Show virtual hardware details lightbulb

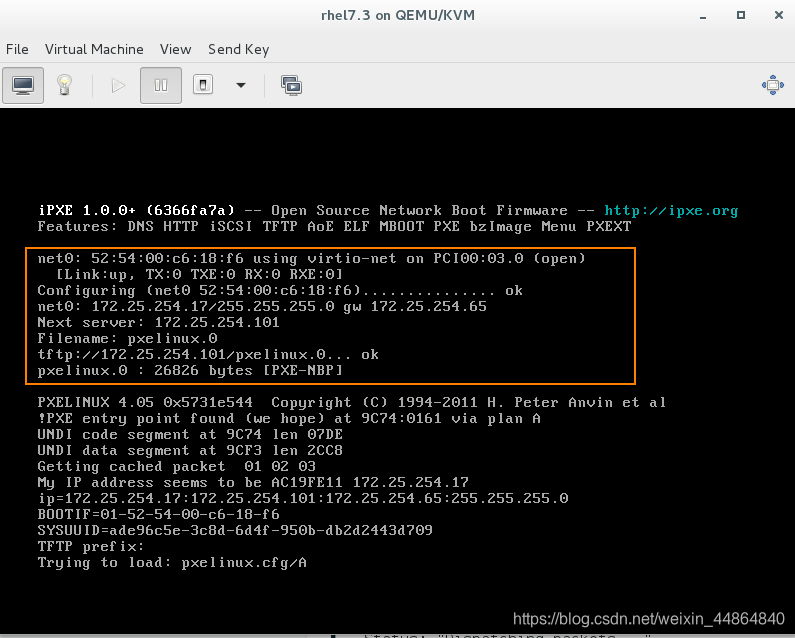[64, 85]
